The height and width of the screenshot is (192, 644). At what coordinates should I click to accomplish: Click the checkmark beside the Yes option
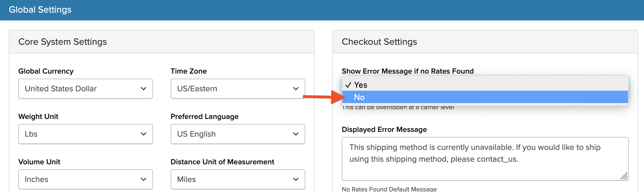348,85
